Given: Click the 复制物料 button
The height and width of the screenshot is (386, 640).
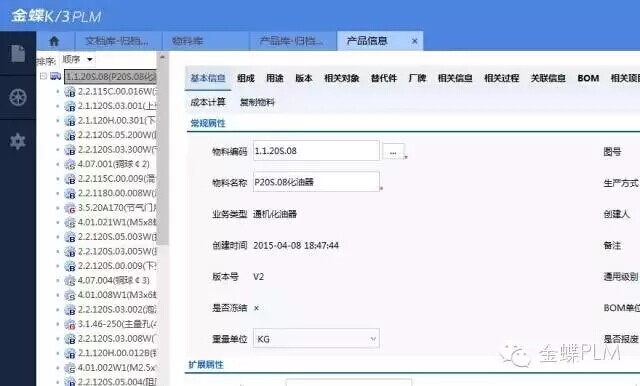Looking at the screenshot, I should click(257, 102).
